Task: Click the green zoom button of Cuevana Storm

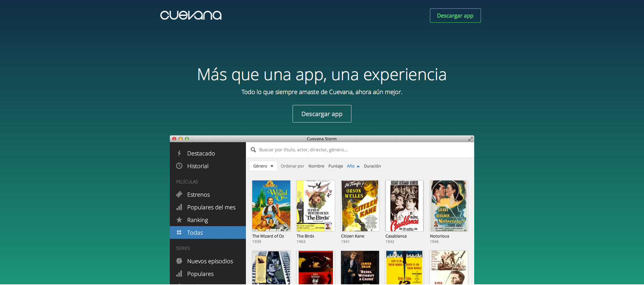Action: [187, 139]
